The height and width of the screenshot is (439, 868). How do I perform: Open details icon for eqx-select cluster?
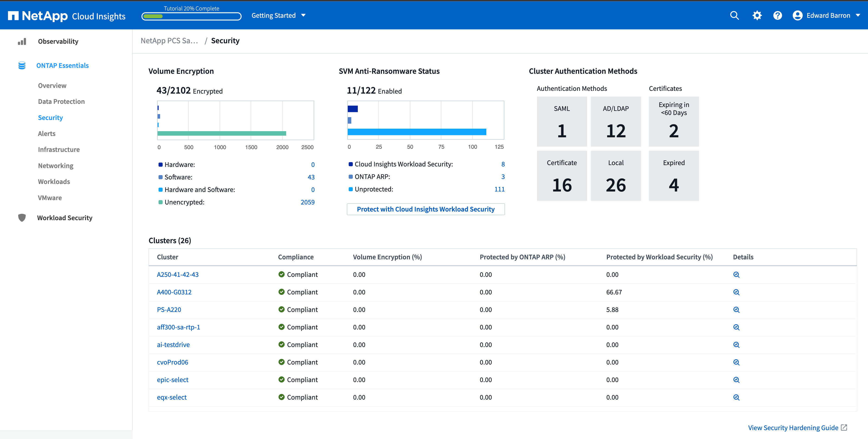point(736,397)
